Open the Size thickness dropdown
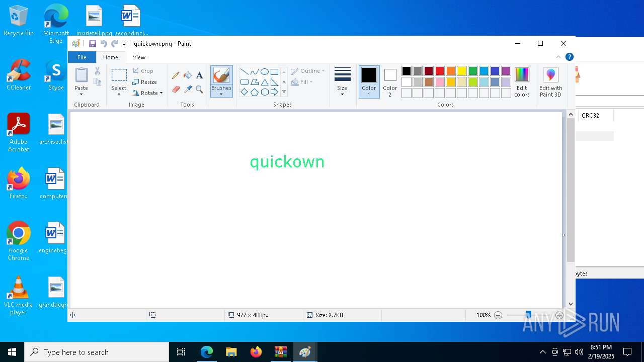The image size is (644, 362). point(342,82)
